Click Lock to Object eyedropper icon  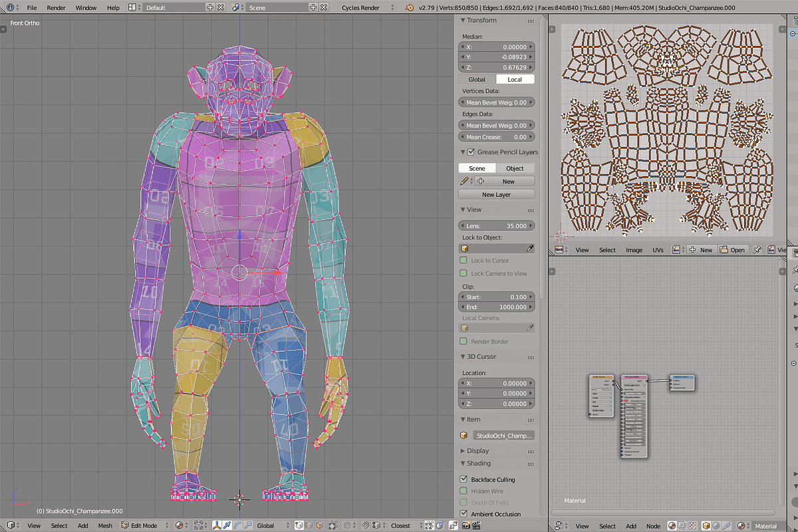pyautogui.click(x=530, y=248)
